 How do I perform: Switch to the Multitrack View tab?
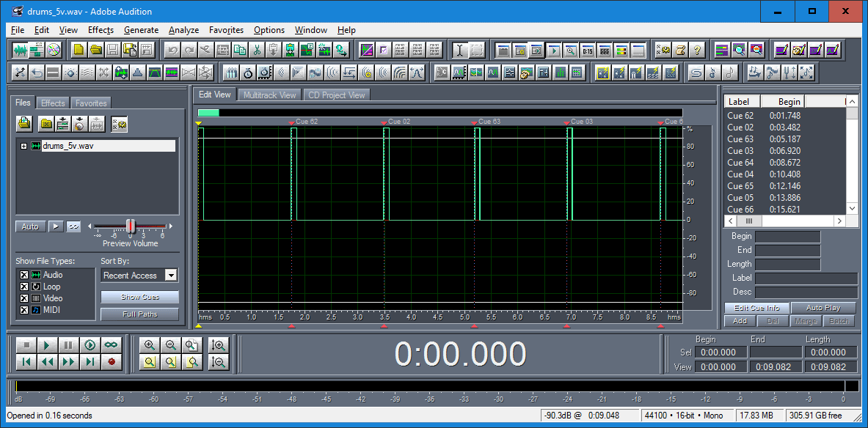click(270, 95)
